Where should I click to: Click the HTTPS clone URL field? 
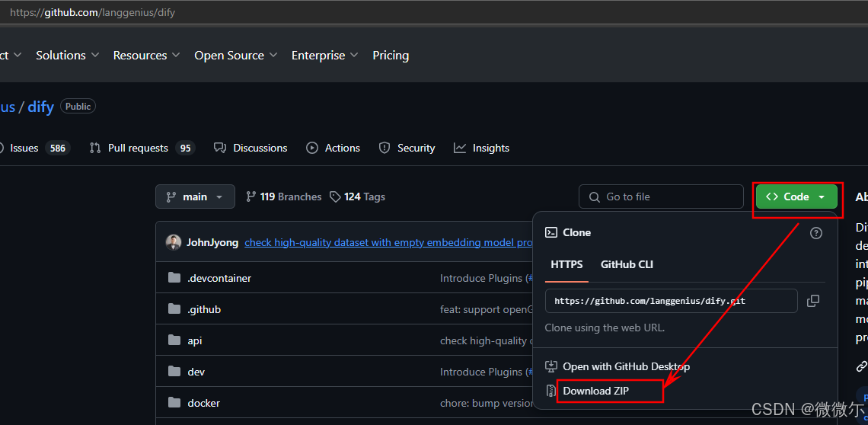[672, 301]
